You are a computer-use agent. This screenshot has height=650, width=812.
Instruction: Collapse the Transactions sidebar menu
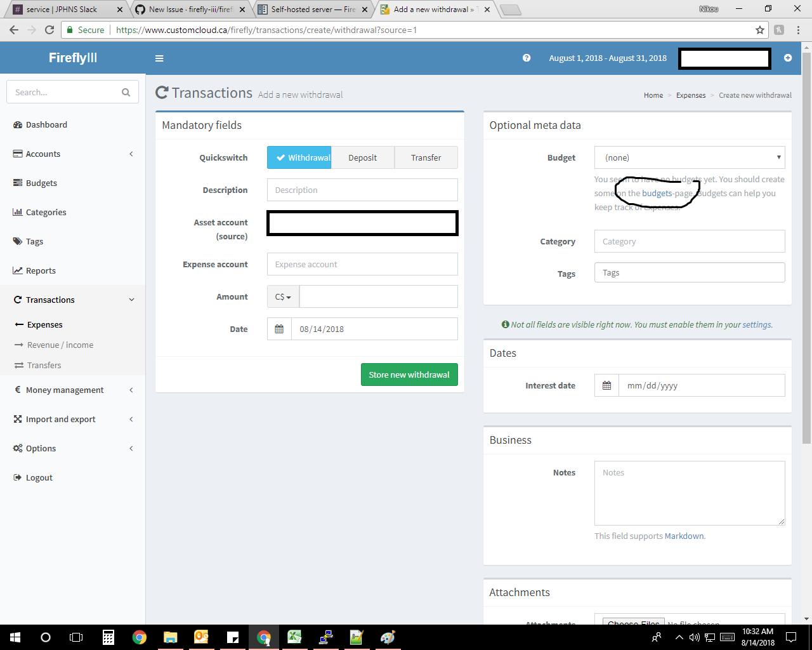(73, 300)
